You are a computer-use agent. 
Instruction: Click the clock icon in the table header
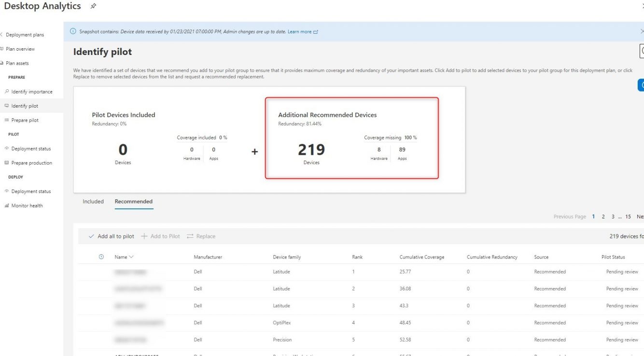click(x=101, y=257)
